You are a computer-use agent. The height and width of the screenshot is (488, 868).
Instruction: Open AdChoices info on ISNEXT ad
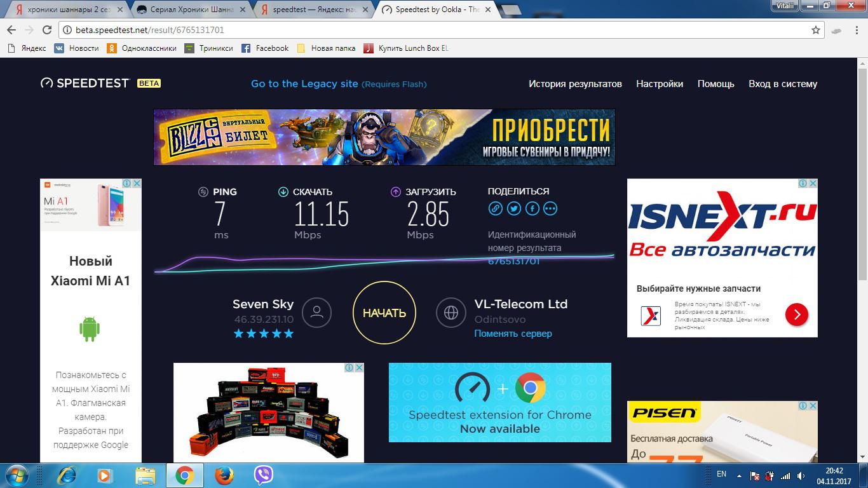pos(803,183)
